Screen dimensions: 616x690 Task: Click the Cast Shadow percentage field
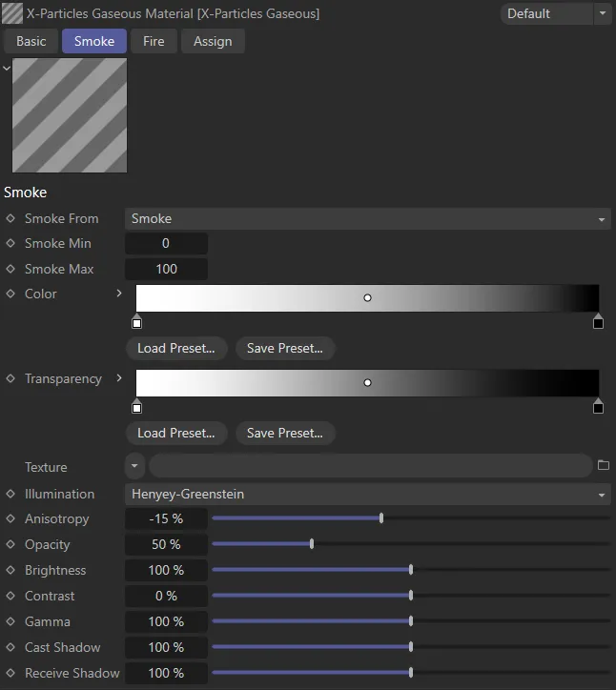coord(166,647)
